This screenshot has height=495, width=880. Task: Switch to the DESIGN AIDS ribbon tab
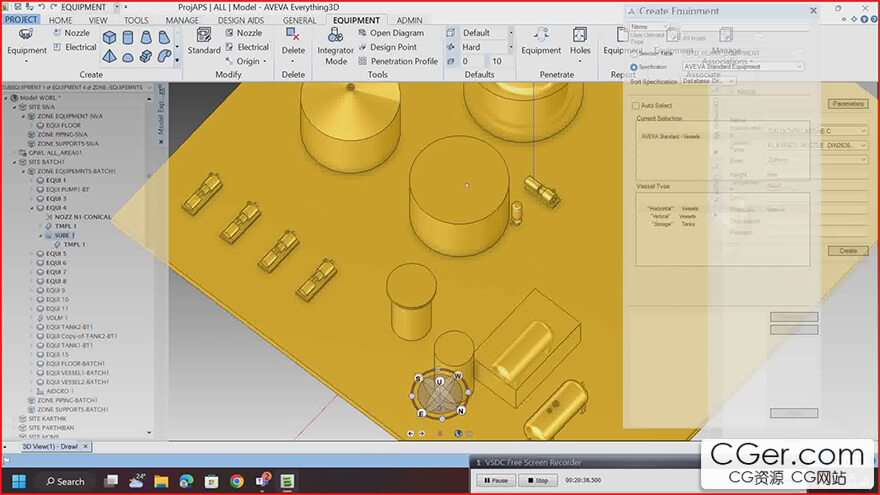tap(241, 20)
